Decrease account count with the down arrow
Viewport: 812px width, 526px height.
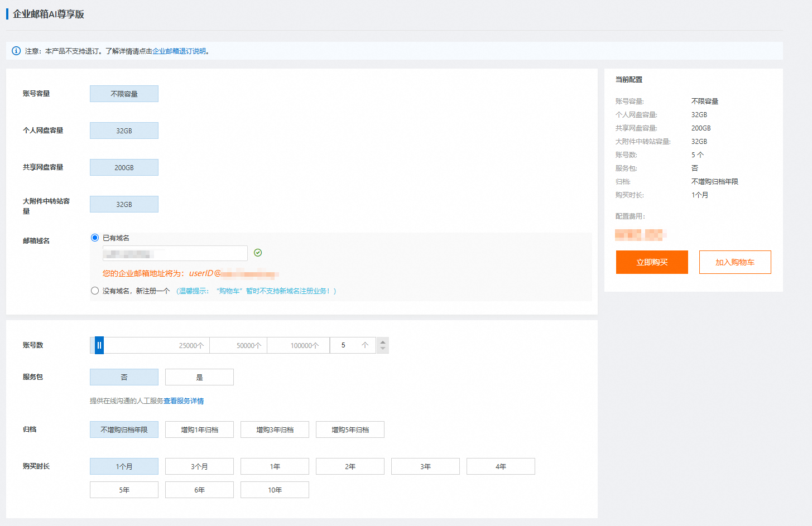coord(383,349)
